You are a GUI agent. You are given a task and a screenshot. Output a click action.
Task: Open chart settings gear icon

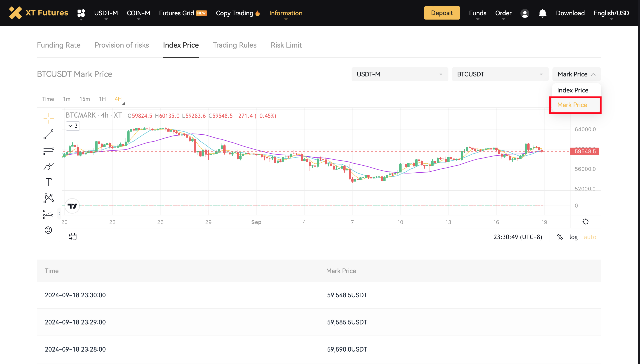point(586,222)
